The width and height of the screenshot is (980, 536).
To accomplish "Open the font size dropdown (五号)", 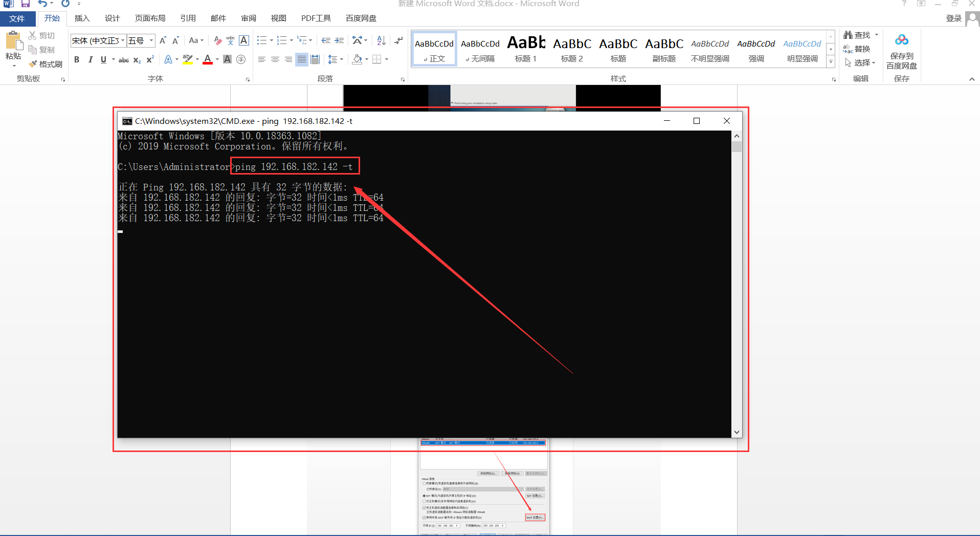I will pyautogui.click(x=151, y=40).
